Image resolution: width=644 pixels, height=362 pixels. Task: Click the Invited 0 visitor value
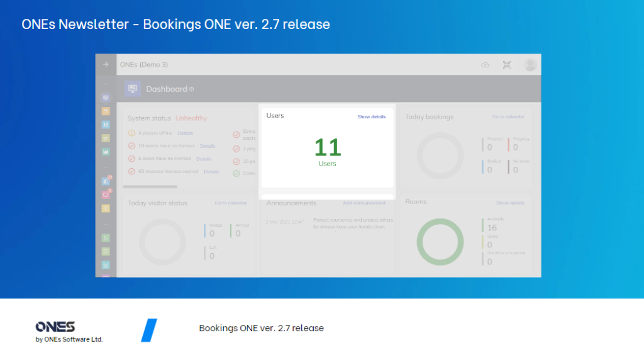[212, 234]
